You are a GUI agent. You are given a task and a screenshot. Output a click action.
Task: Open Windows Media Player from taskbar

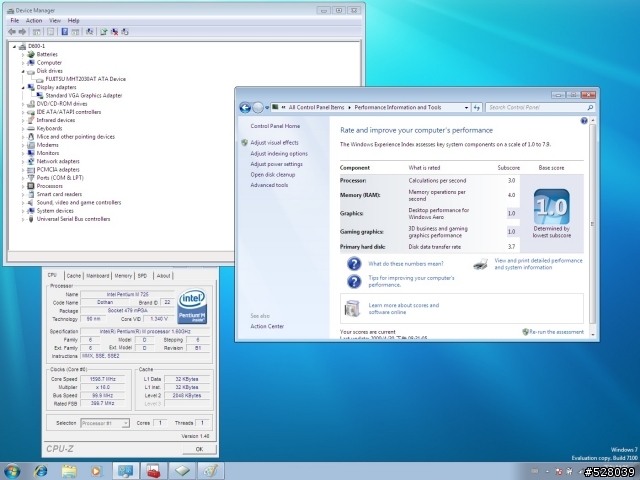[x=96, y=471]
